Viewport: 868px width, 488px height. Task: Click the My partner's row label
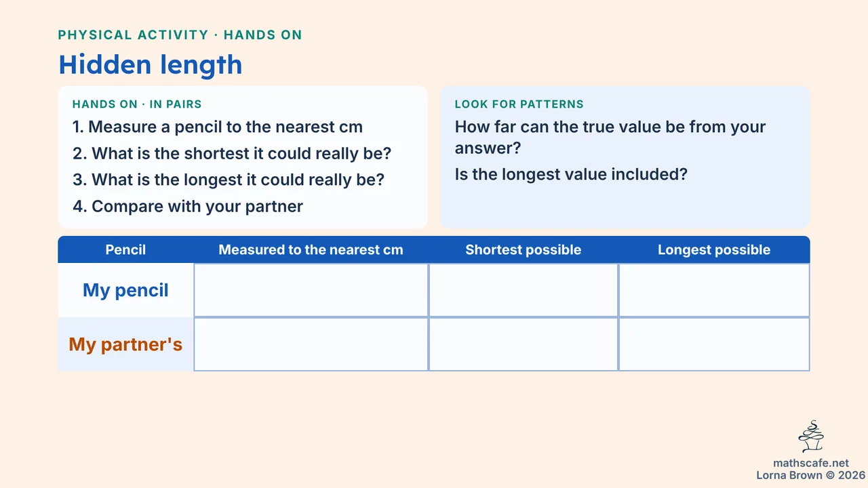tap(125, 344)
